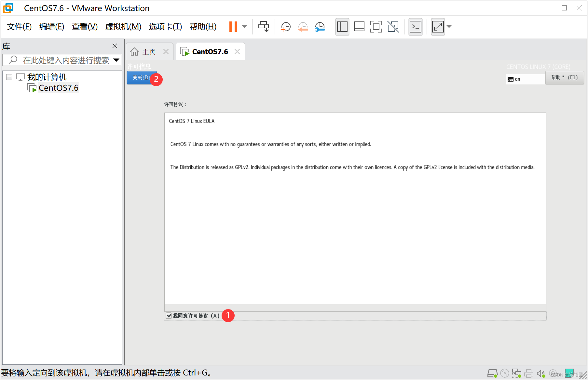Toggle the library sidebar view icon

tap(342, 27)
